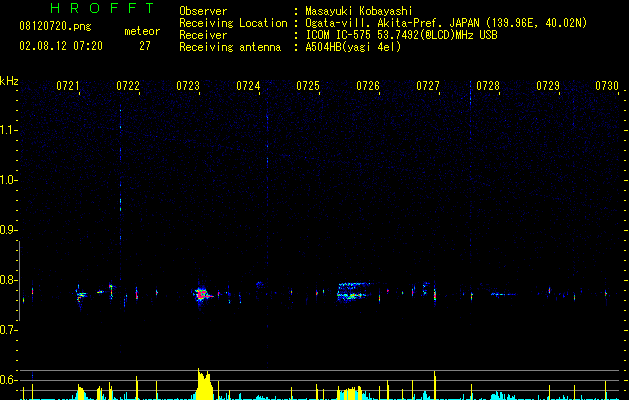Click the green echo burst near 0721
629x400 pixels.
81,295
